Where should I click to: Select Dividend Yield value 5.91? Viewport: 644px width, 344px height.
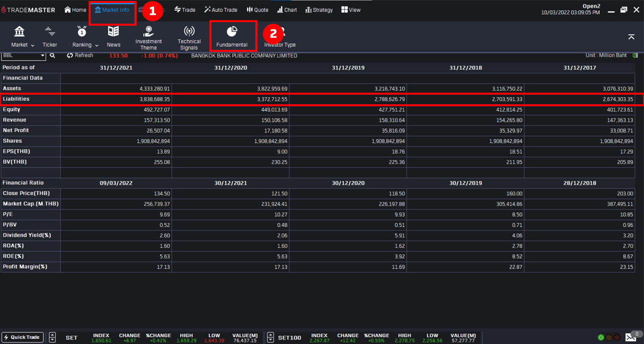399,235
